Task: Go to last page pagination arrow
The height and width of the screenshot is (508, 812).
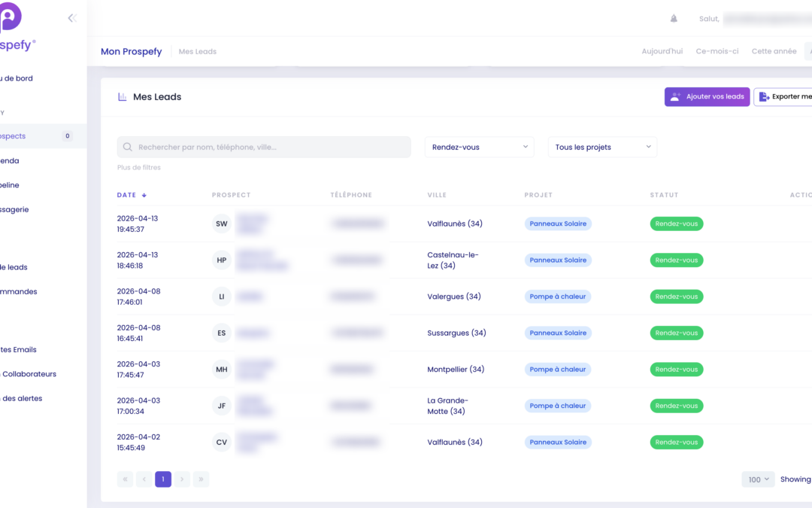Action: coord(201,479)
